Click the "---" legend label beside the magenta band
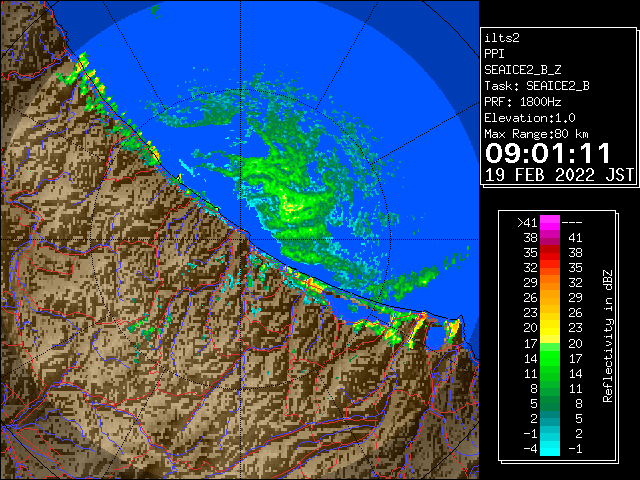Viewport: 640px width, 480px height. click(x=572, y=223)
